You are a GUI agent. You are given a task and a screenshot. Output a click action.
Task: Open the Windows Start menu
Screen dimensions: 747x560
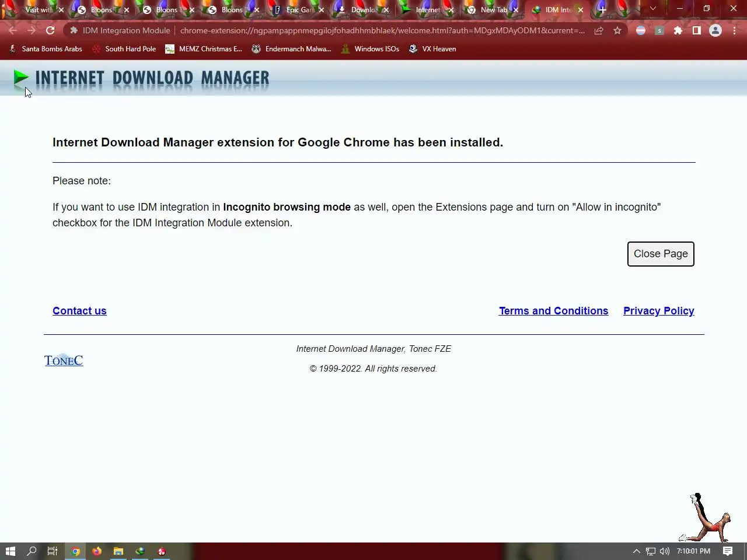coord(11,551)
